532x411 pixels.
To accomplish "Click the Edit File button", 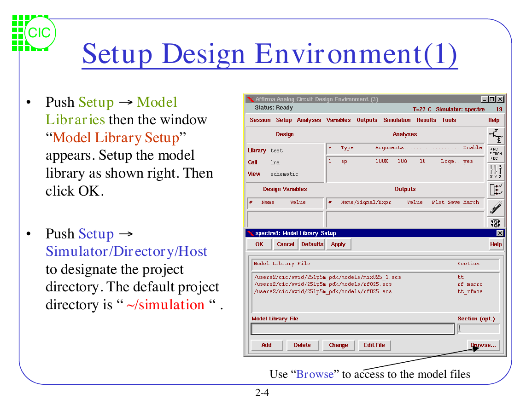I will pyautogui.click(x=374, y=345).
